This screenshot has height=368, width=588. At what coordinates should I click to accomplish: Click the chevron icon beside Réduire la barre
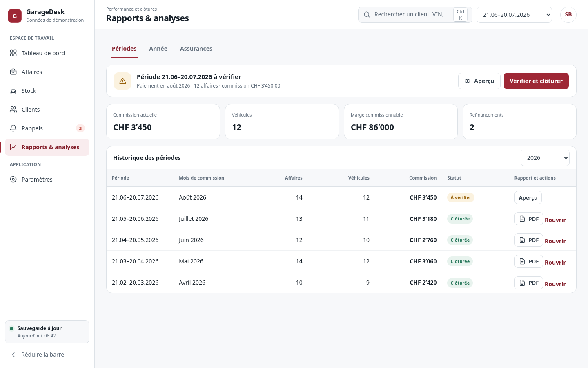(x=13, y=355)
